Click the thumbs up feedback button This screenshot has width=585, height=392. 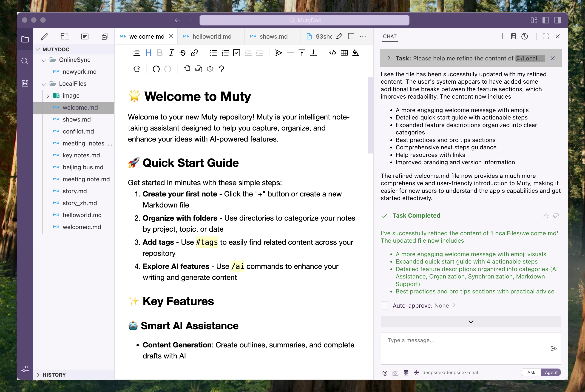[x=545, y=216]
